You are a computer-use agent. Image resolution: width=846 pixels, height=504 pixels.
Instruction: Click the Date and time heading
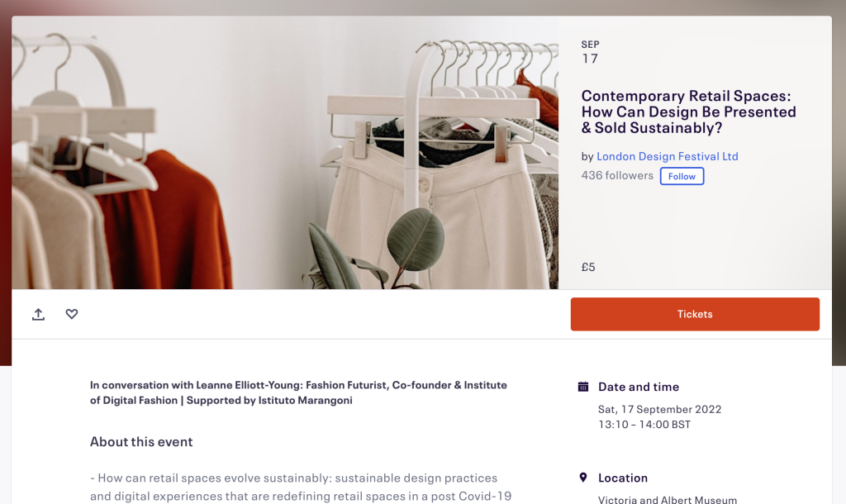tap(639, 387)
